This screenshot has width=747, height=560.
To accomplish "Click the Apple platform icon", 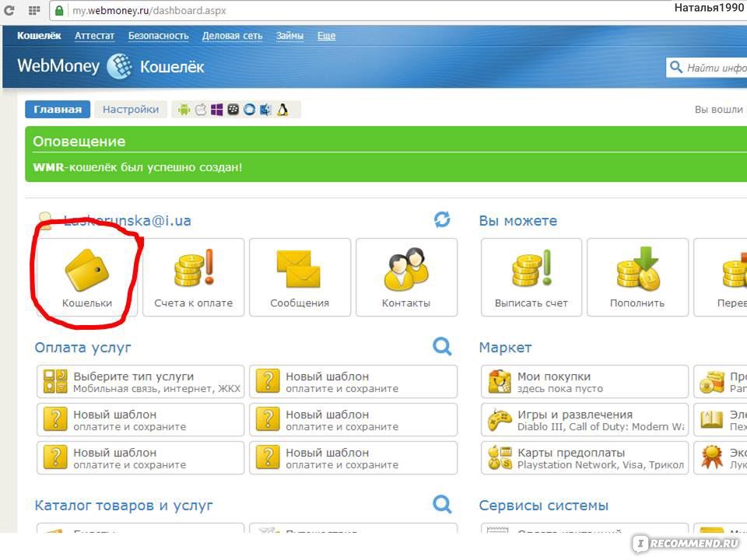I will click(x=201, y=110).
